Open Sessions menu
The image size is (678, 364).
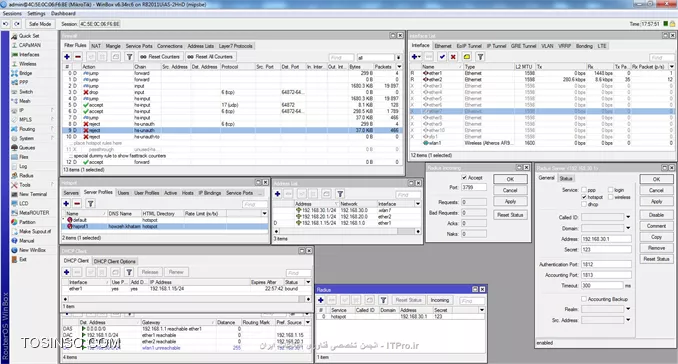(x=12, y=13)
